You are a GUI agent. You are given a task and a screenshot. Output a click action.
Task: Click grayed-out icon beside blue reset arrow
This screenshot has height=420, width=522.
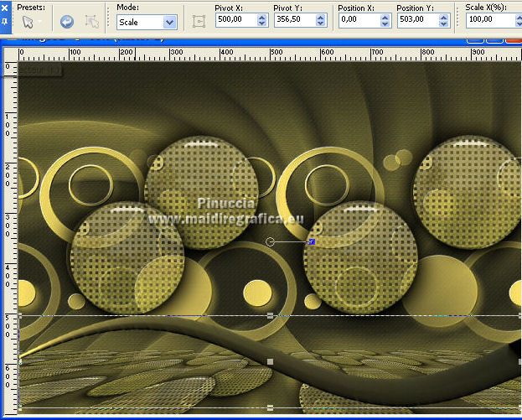[x=92, y=22]
